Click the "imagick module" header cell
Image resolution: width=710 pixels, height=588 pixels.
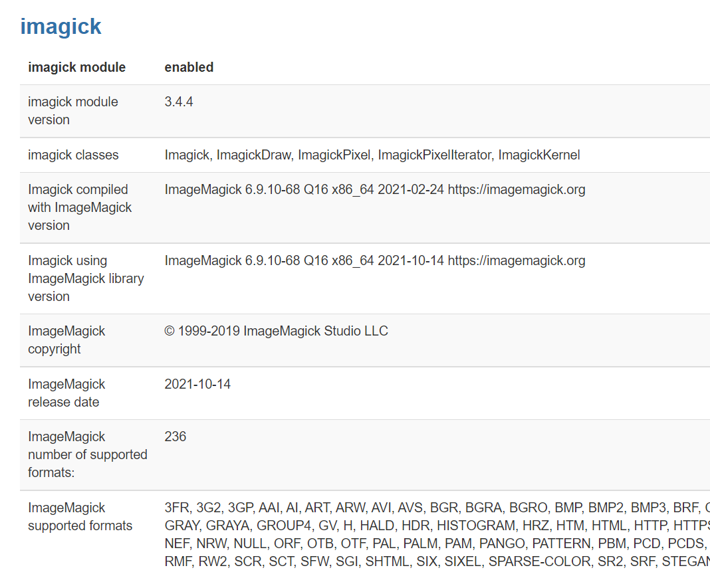76,67
